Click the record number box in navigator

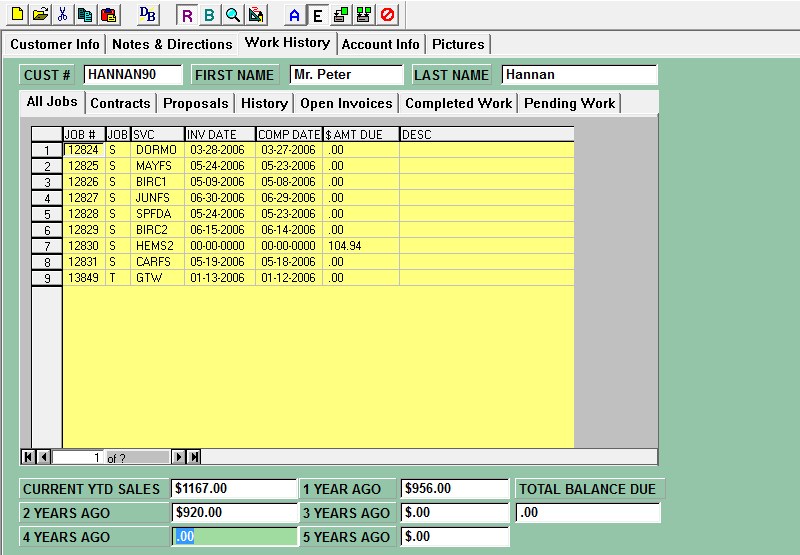coord(78,457)
